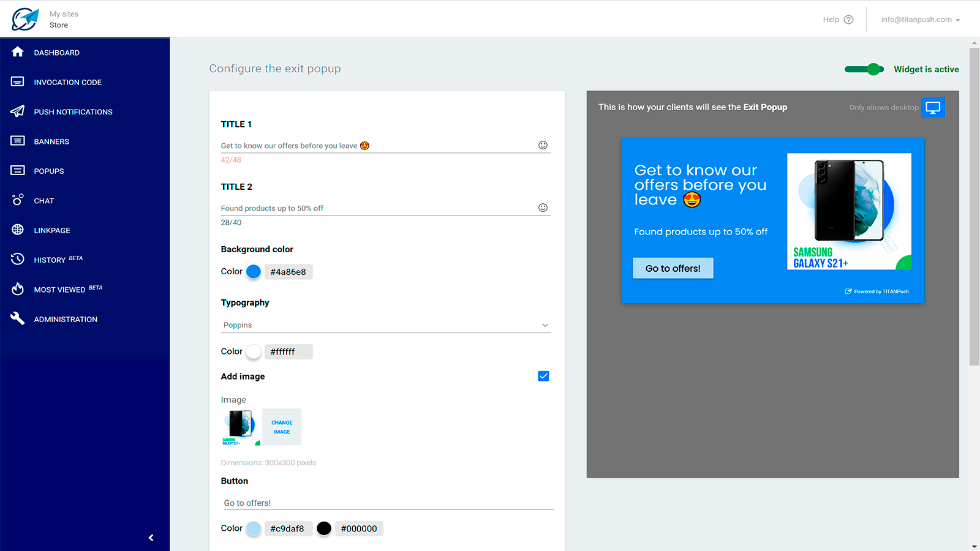The height and width of the screenshot is (551, 980).
Task: Click the Linkpage globe icon
Action: [x=18, y=230]
